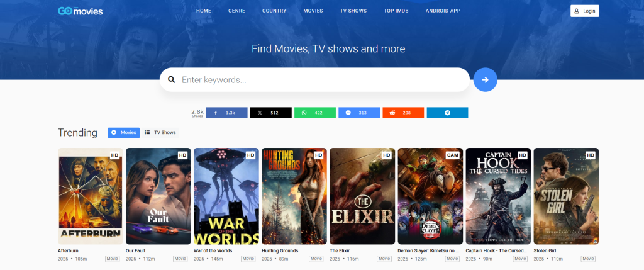
Task: Open Android App page
Action: point(443,11)
